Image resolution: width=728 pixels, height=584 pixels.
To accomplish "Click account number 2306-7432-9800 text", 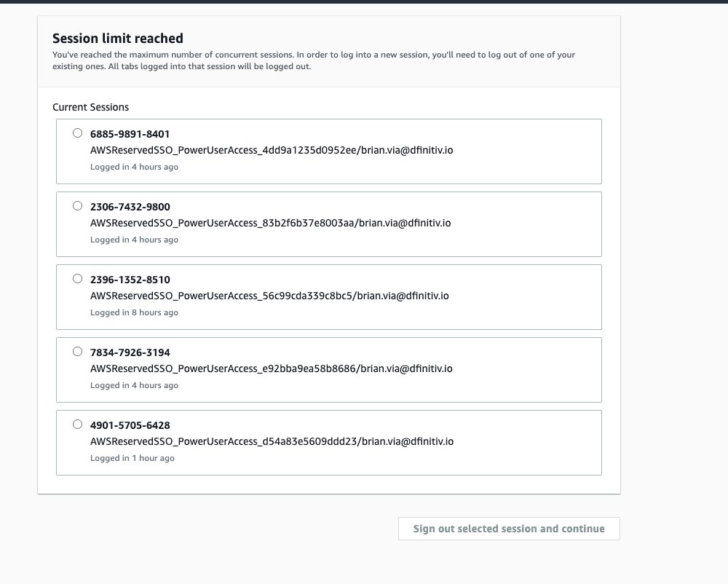I will pyautogui.click(x=130, y=207).
